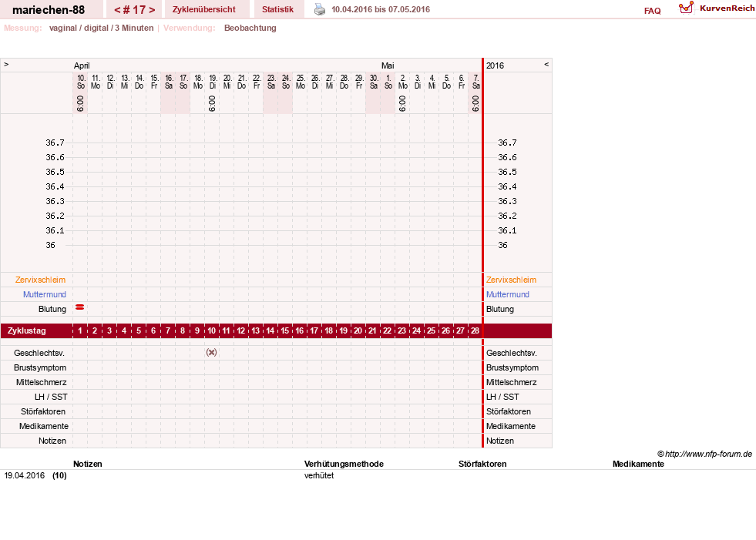Go to the next cycle with the right arrow

point(152,10)
